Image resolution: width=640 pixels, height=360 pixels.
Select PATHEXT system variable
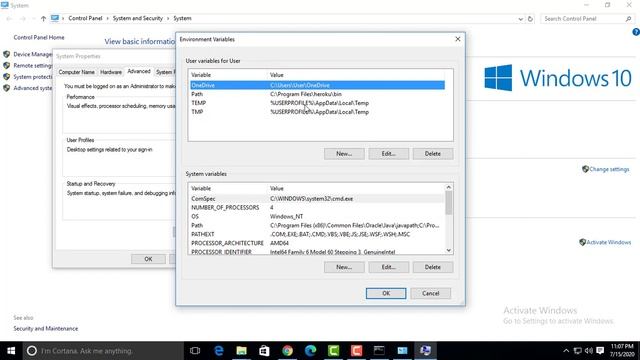(317, 235)
